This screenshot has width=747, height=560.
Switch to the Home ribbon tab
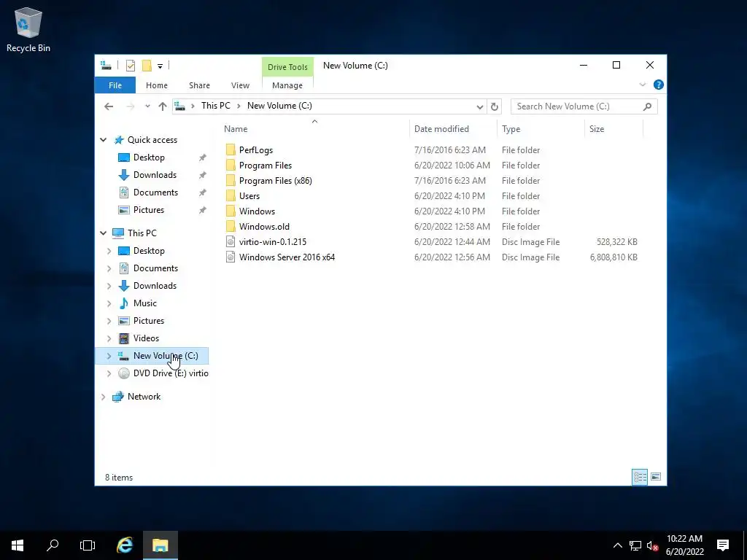pos(157,85)
